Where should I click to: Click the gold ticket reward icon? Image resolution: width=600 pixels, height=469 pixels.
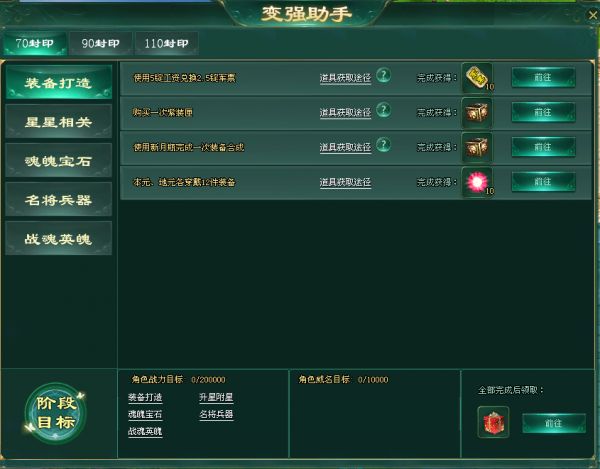pos(477,78)
